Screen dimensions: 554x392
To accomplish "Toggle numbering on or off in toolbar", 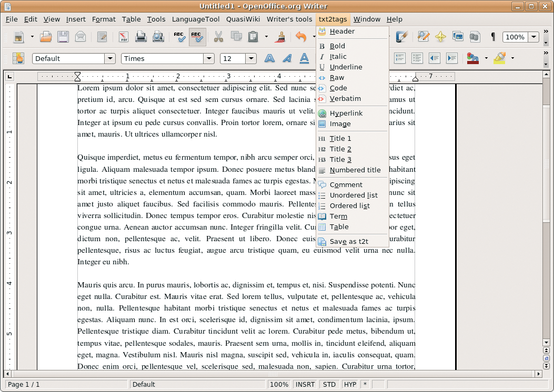I will click(400, 58).
